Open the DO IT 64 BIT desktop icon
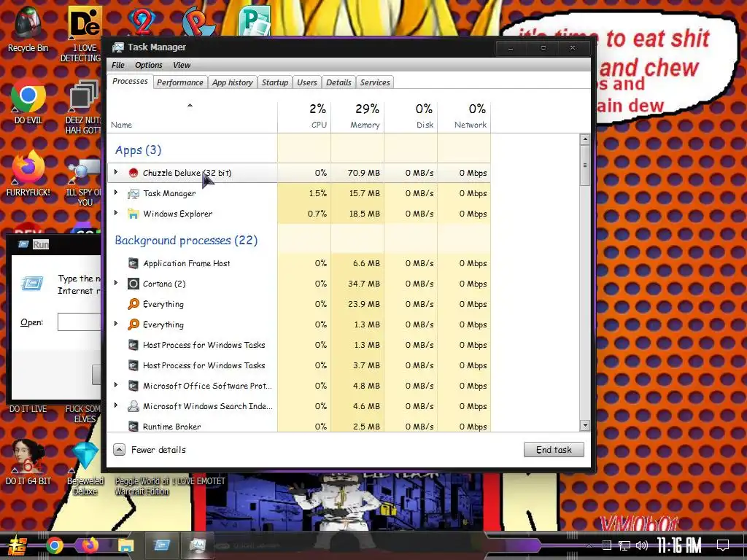Viewport: 747px width, 560px height. [28, 462]
